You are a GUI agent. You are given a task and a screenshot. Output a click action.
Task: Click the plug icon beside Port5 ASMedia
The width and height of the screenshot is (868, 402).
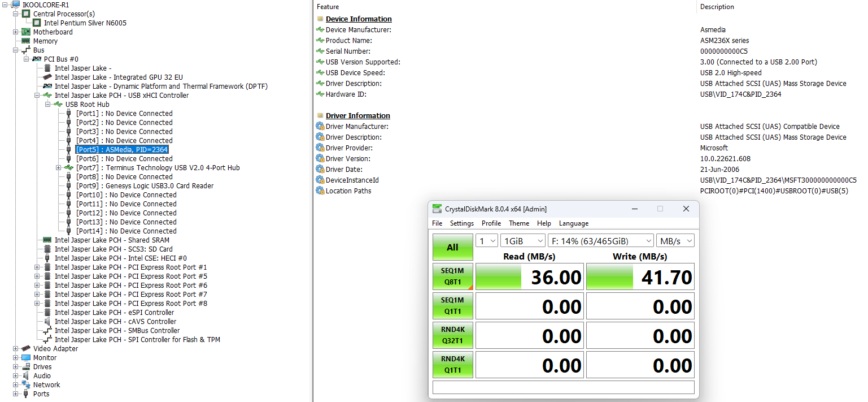[69, 149]
